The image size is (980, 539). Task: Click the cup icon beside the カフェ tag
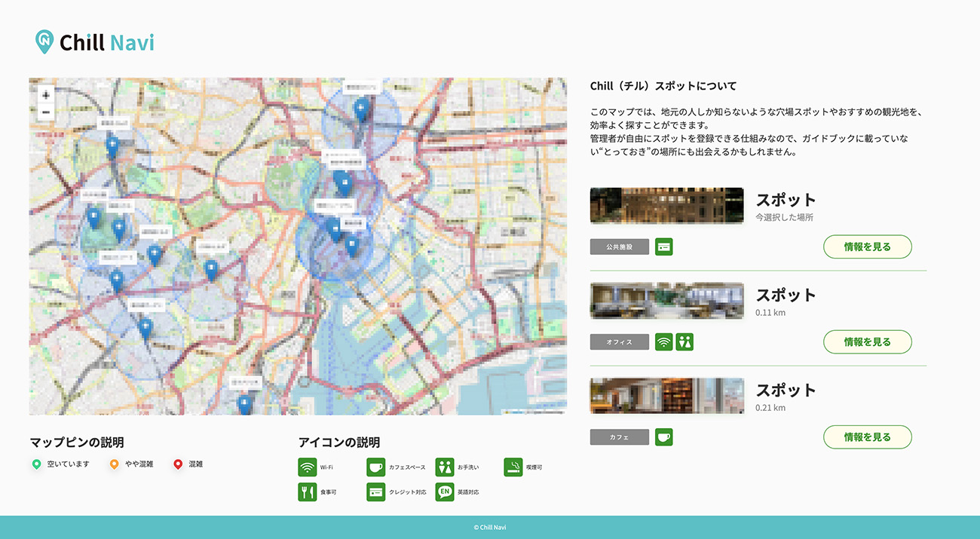(x=663, y=437)
